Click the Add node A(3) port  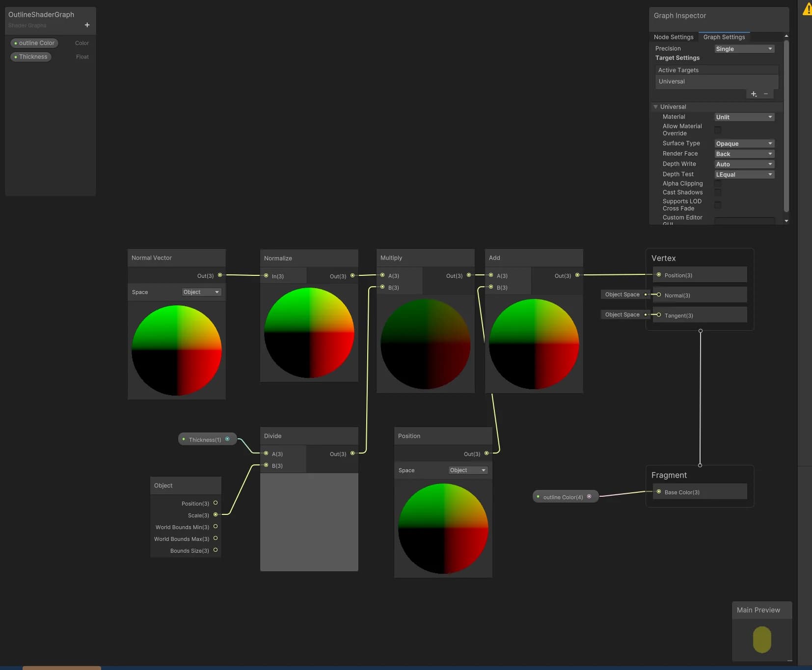click(x=491, y=275)
